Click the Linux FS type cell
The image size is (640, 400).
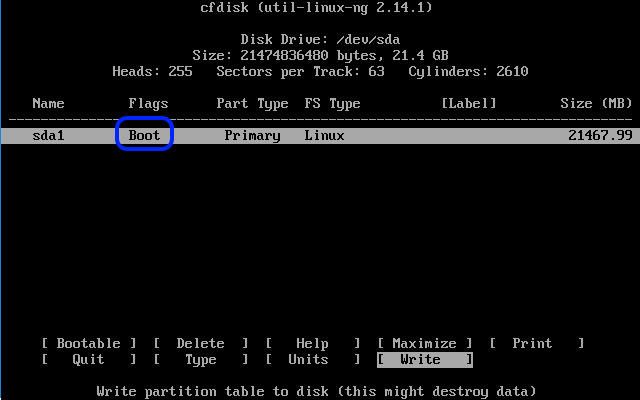tap(324, 135)
